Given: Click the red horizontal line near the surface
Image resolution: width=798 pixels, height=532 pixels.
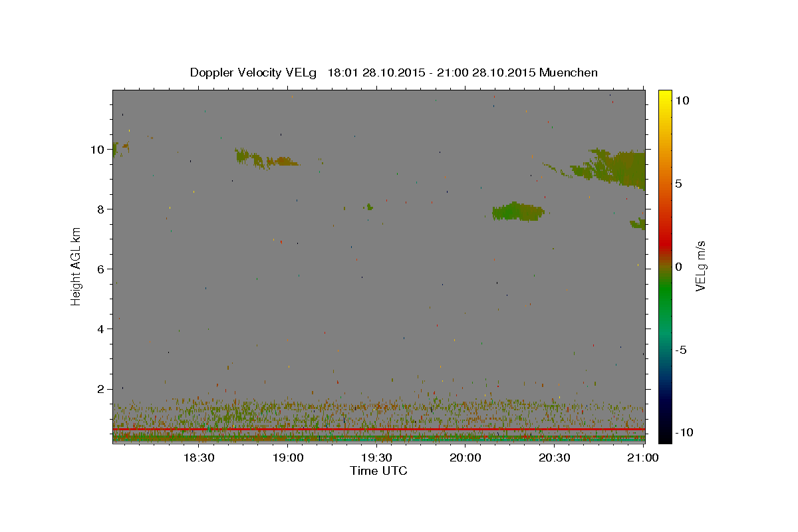Looking at the screenshot, I should tap(378, 430).
